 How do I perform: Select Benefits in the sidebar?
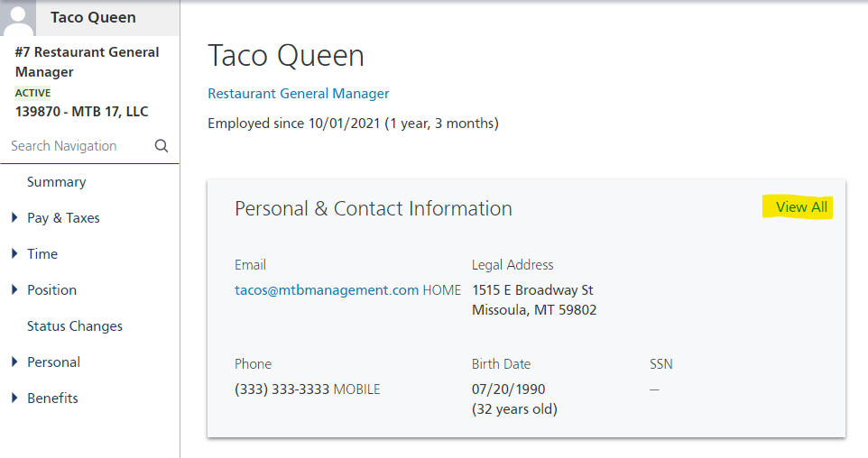click(52, 398)
